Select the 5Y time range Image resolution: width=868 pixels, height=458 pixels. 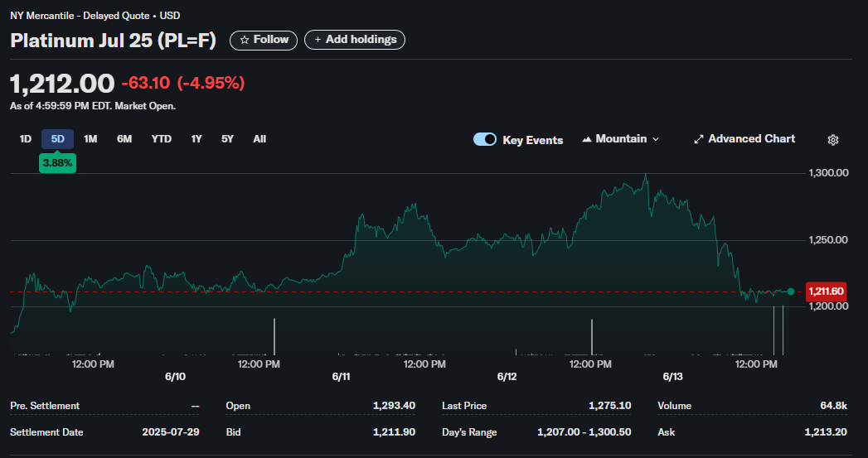click(x=227, y=139)
